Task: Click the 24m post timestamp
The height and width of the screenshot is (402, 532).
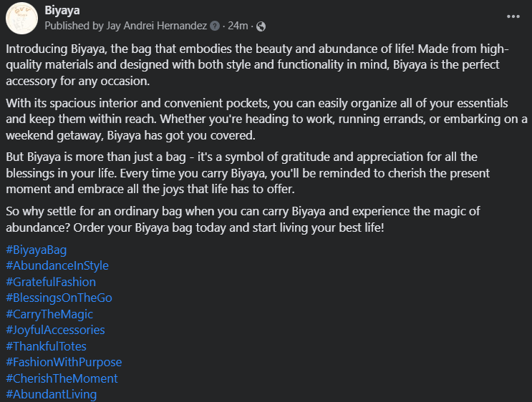Action: pos(238,26)
